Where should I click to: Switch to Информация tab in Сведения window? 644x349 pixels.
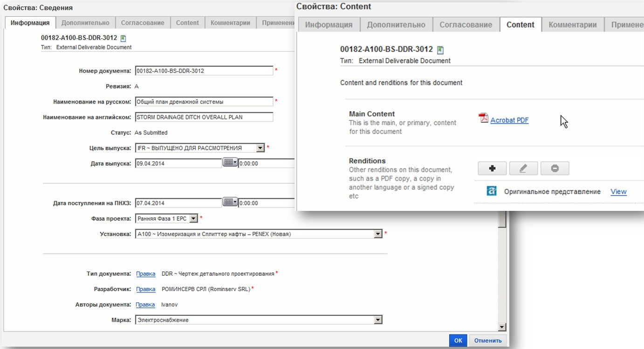pyautogui.click(x=30, y=23)
